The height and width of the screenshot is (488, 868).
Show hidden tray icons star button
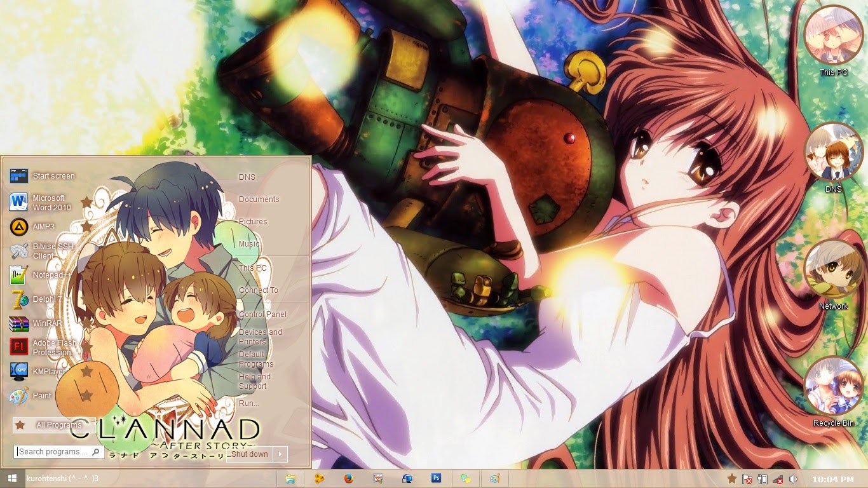click(x=732, y=478)
